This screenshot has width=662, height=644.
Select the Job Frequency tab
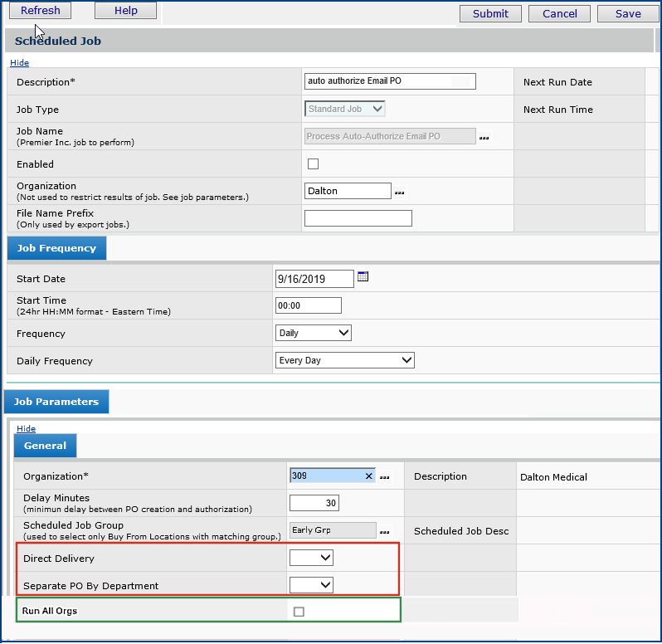(56, 248)
